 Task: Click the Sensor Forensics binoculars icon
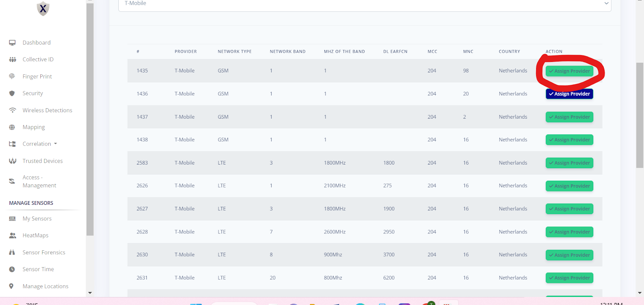click(12, 253)
